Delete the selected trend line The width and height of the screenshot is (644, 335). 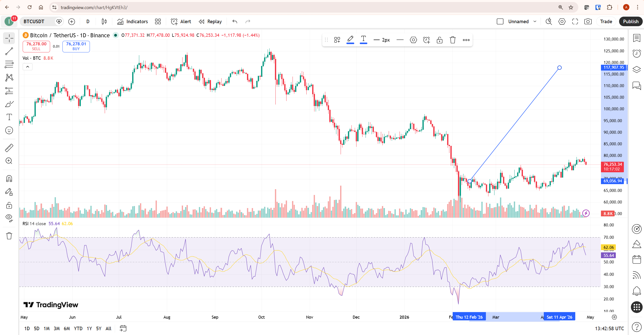pos(453,40)
